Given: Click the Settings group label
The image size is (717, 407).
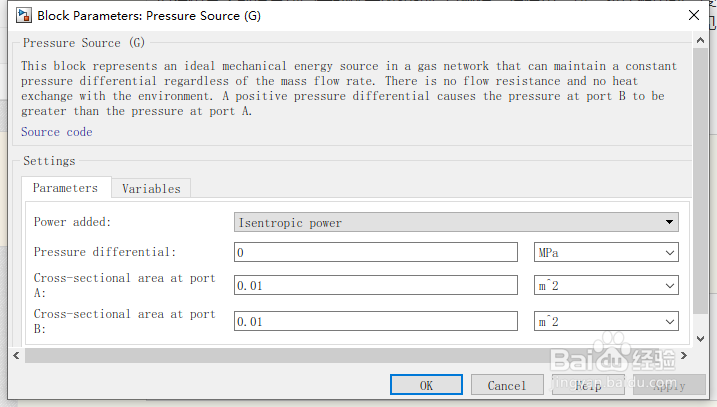Looking at the screenshot, I should (49, 161).
